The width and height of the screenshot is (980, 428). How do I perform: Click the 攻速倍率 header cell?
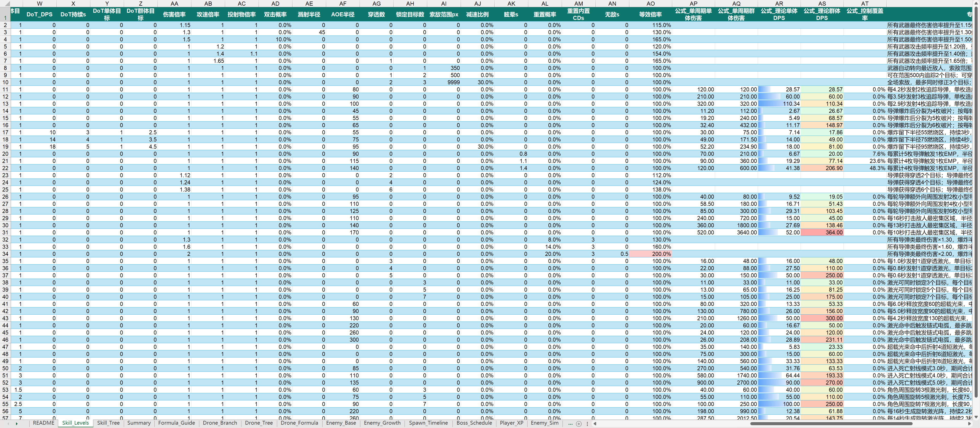208,15
